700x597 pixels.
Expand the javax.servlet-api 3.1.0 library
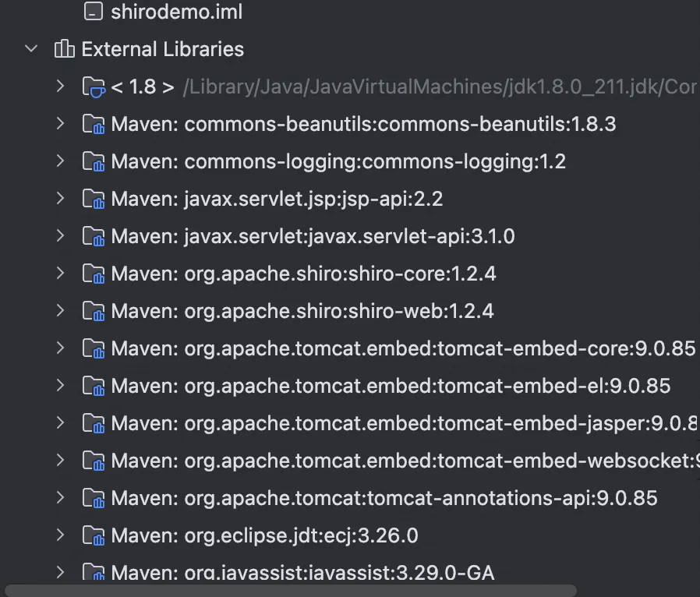pyautogui.click(x=60, y=236)
